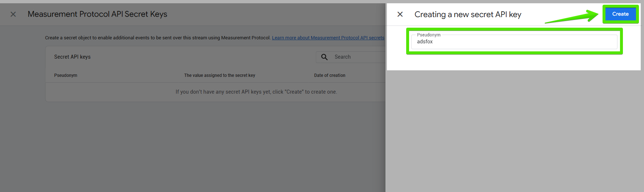This screenshot has height=192, width=644.
Task: Click the blue Create button
Action: tap(620, 14)
